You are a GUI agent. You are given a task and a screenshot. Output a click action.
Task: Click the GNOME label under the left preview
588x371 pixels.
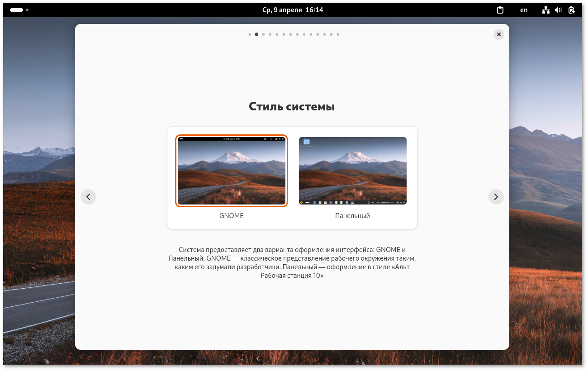(232, 216)
